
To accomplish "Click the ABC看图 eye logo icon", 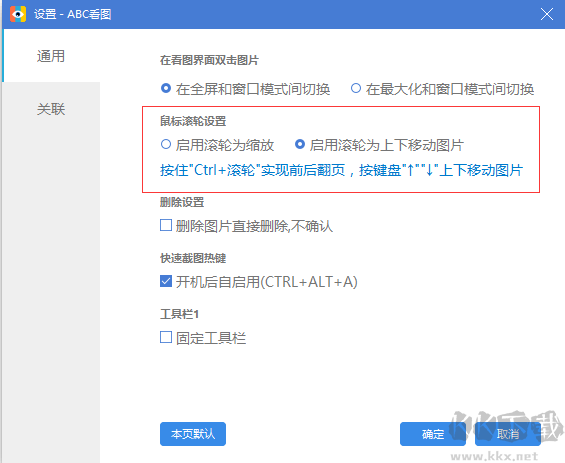I will [x=18, y=14].
